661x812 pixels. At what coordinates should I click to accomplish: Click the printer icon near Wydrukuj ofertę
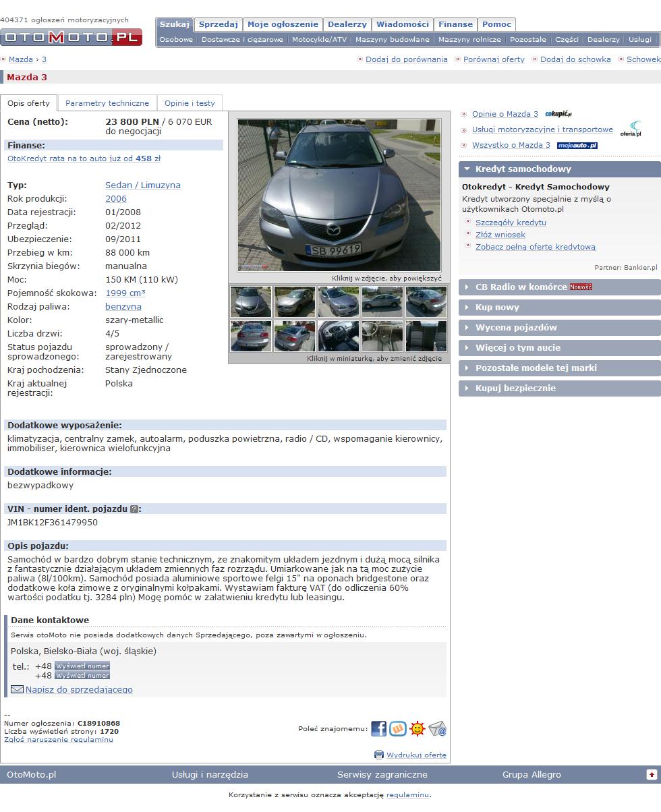coord(379,755)
